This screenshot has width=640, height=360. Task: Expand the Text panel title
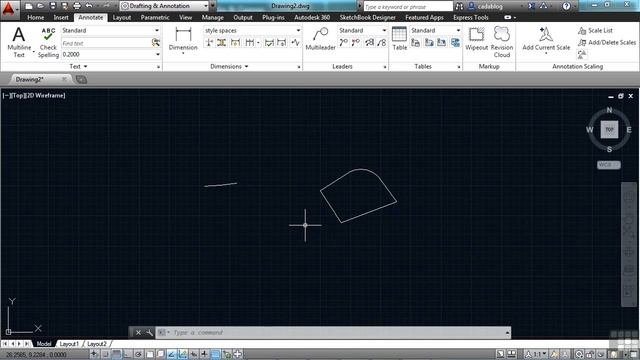point(78,66)
